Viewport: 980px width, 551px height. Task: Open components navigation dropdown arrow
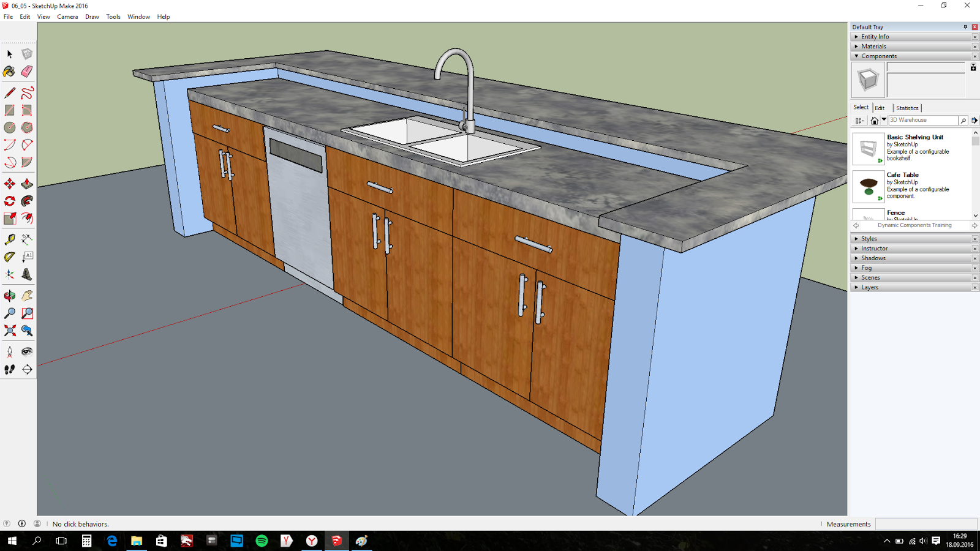(x=884, y=120)
